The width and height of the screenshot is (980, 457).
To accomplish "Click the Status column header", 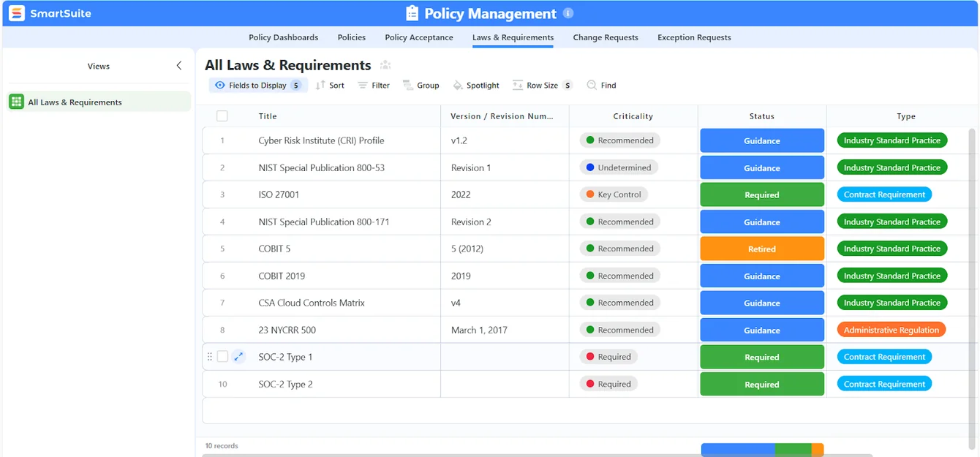I will [762, 116].
